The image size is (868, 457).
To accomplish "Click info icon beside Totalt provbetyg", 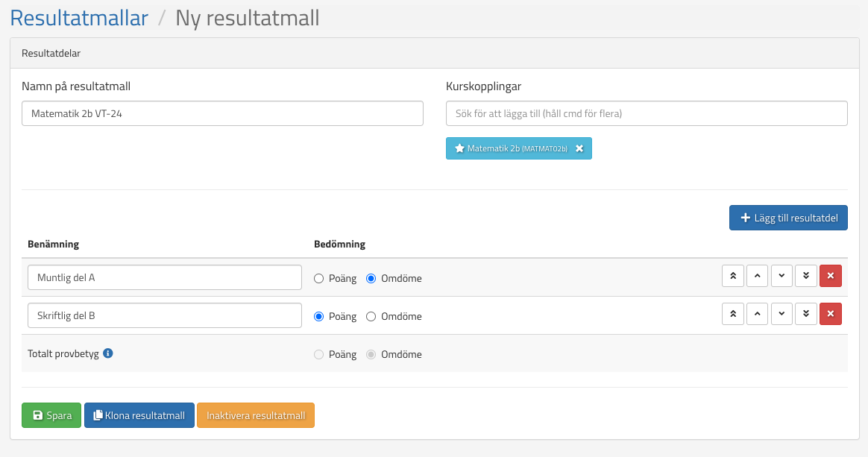I will tap(108, 353).
